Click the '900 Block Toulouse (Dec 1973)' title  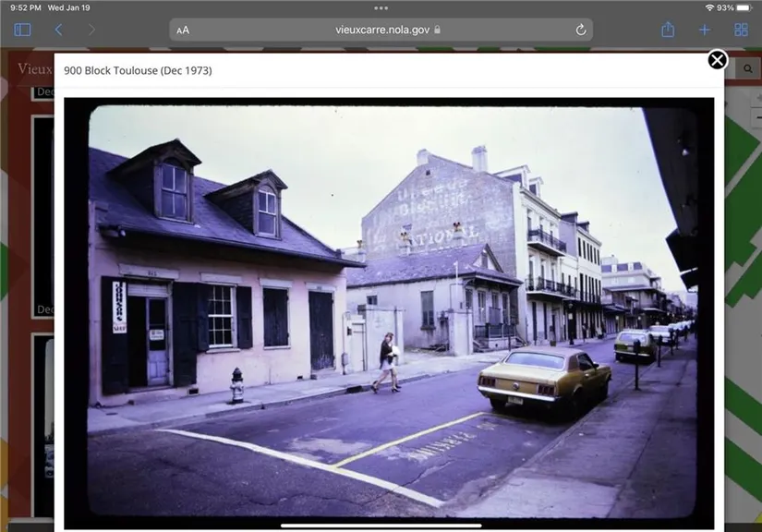point(138,70)
